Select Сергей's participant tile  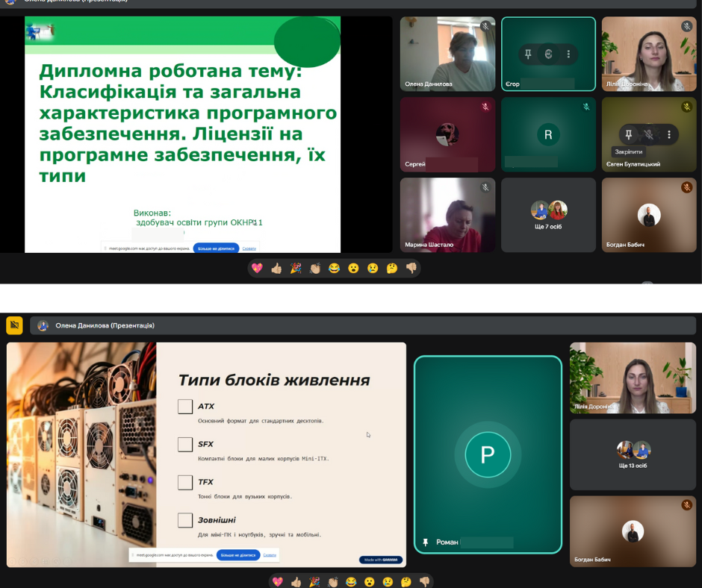coord(447,135)
